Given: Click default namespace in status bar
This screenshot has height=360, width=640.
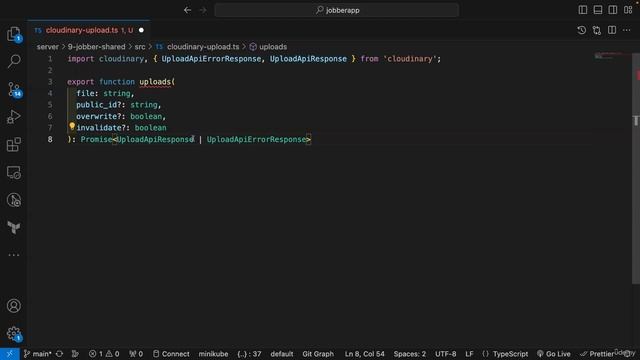Looking at the screenshot, I should coord(282,354).
